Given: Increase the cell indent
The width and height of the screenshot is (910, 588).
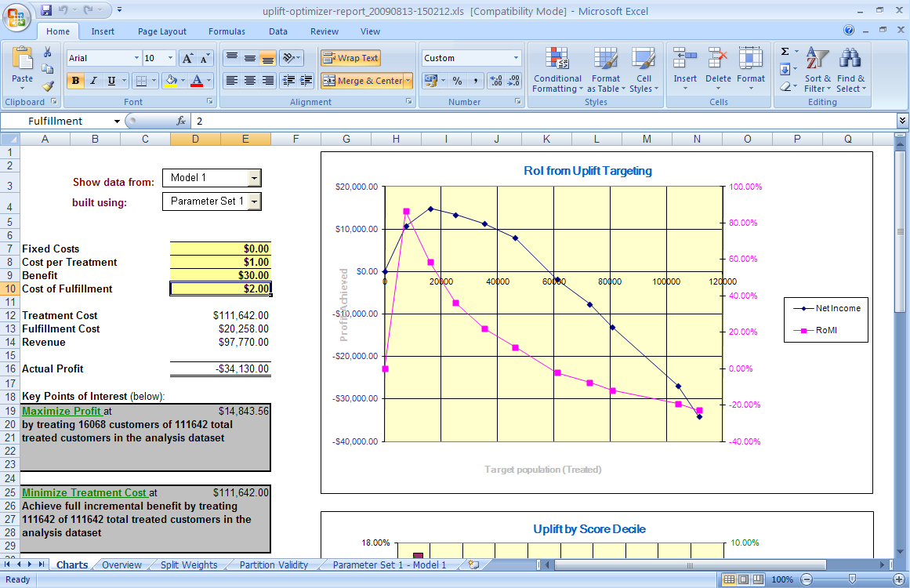Looking at the screenshot, I should pos(306,81).
